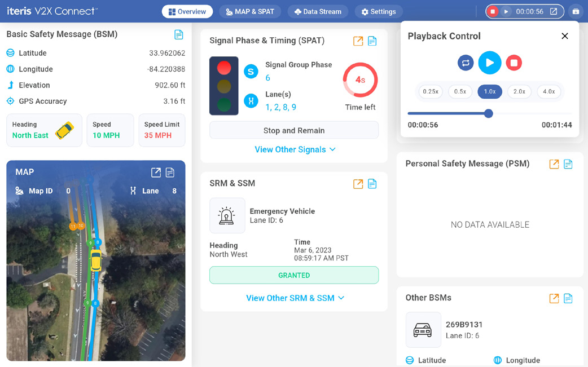Expand View Other SRM & SSM
Viewport: 588px width, 367px height.
[295, 298]
